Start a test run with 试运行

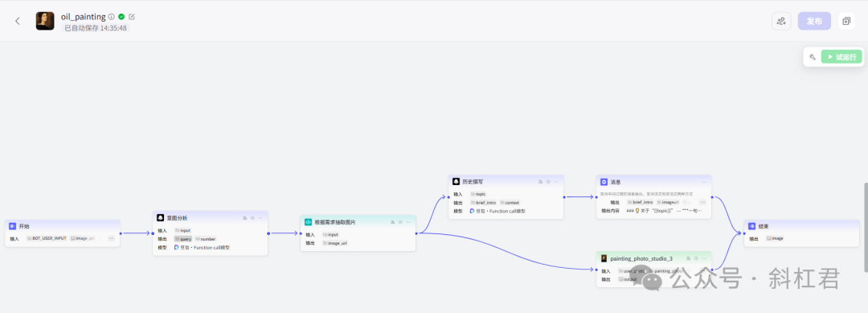(841, 56)
